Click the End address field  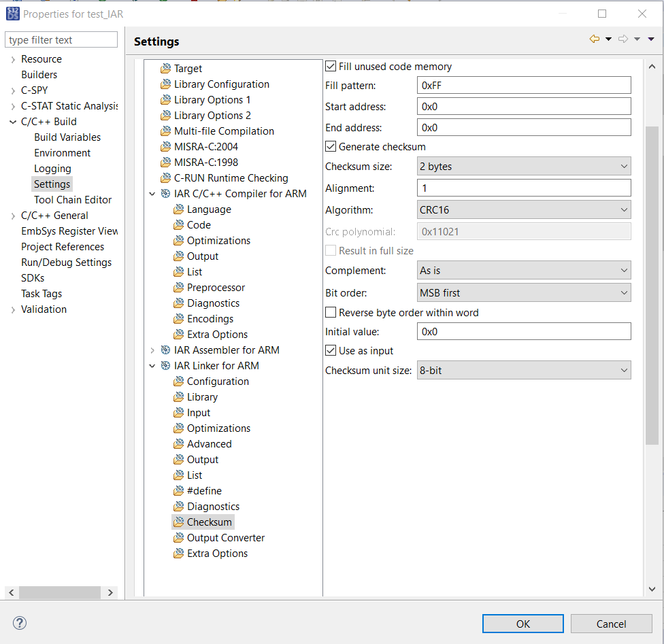pos(524,127)
